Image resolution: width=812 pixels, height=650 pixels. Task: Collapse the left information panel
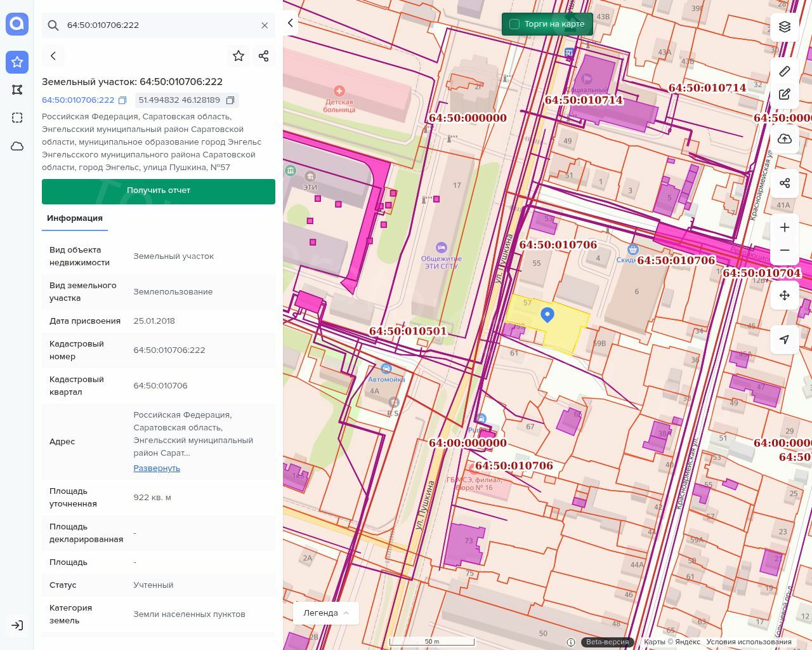point(291,23)
